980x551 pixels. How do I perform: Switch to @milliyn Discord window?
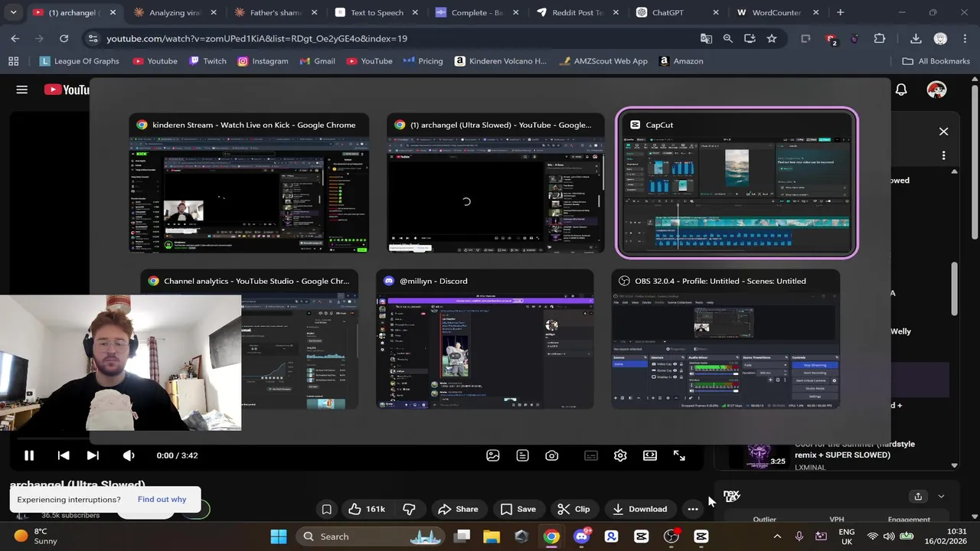point(485,340)
